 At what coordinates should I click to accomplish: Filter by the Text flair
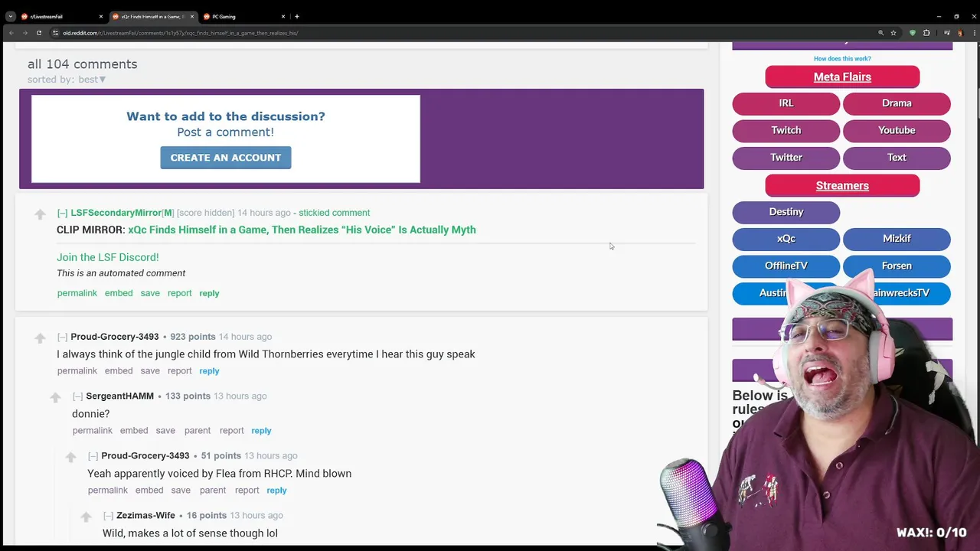click(x=897, y=157)
